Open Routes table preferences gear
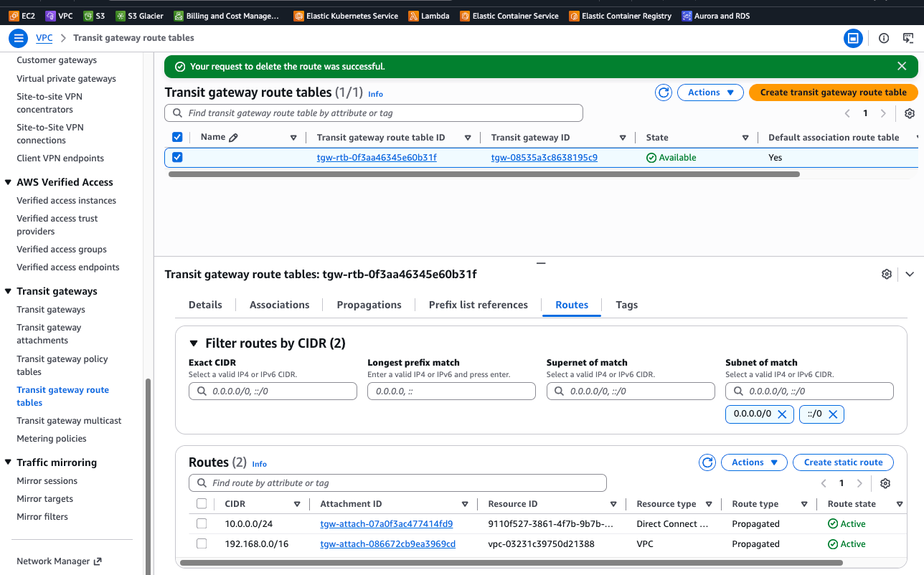The width and height of the screenshot is (924, 575). tap(885, 483)
